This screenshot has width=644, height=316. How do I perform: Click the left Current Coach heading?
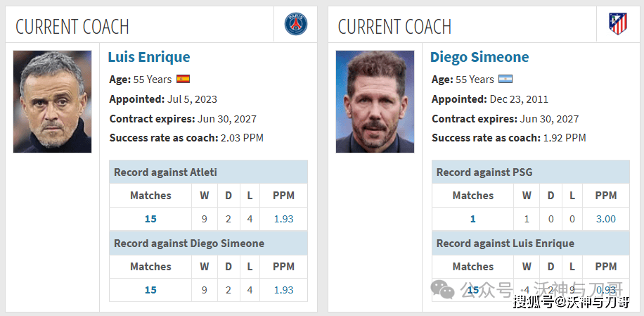click(72, 27)
